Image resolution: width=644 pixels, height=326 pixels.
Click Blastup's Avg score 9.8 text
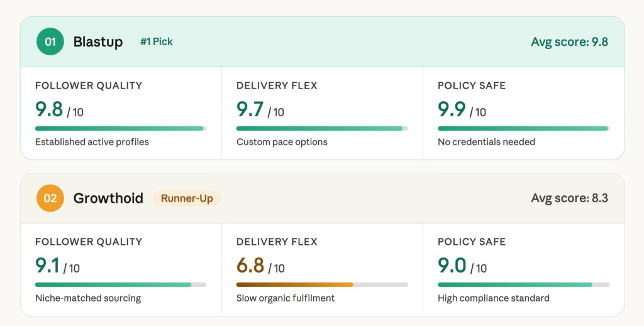coord(569,42)
